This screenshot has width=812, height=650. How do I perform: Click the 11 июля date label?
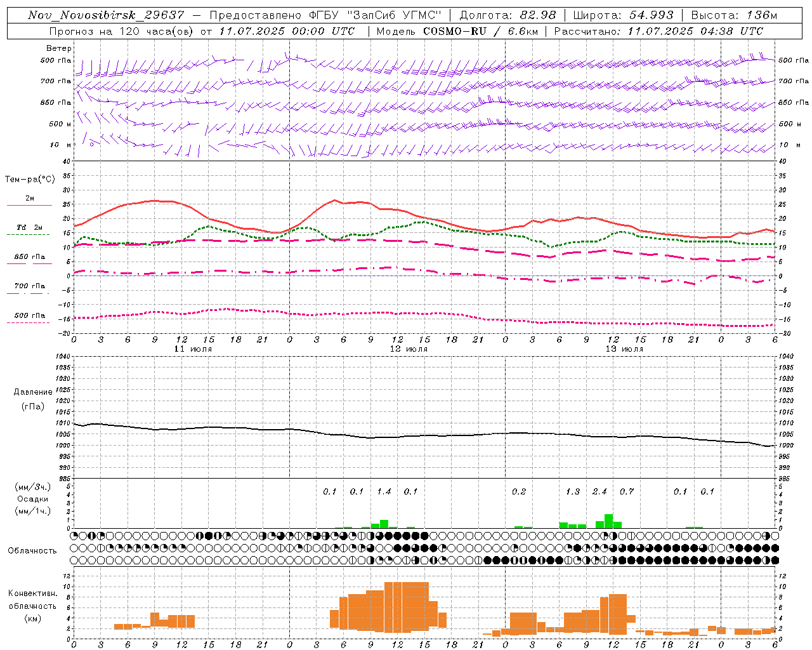coord(193,349)
